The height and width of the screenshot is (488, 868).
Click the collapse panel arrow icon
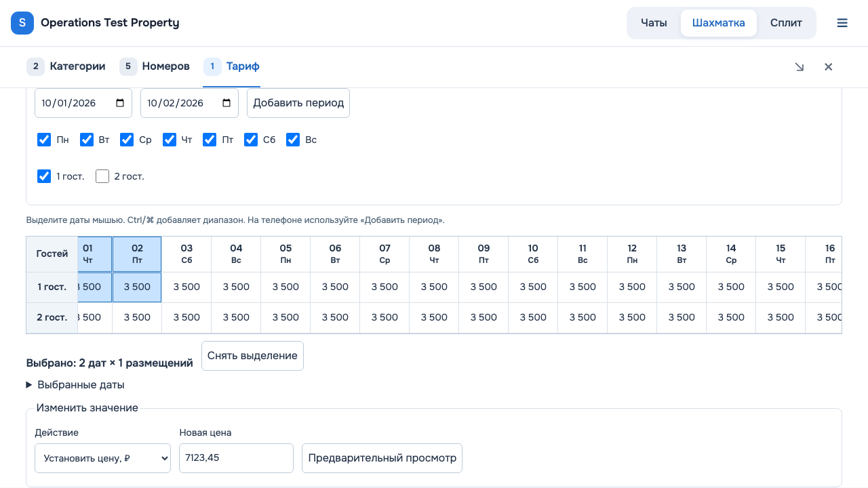pyautogui.click(x=800, y=66)
